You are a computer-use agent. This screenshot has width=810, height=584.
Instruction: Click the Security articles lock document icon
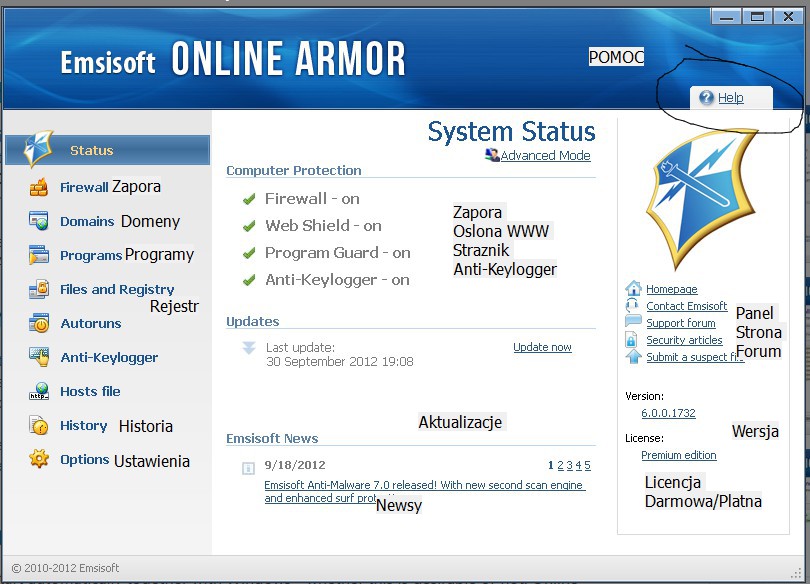(631, 339)
